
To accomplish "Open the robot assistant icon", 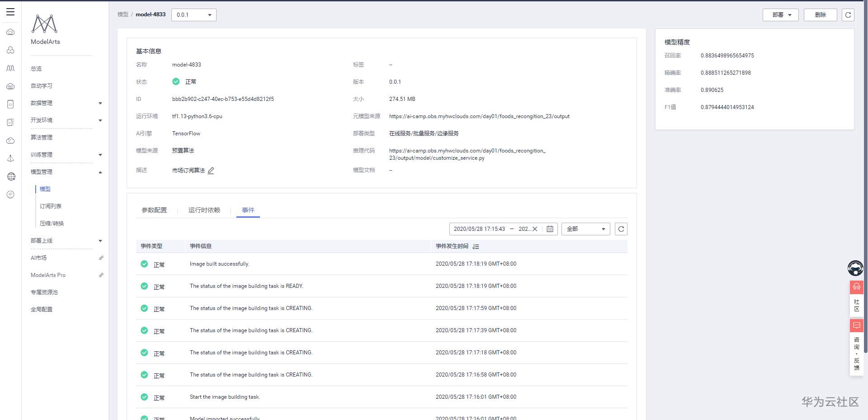I will pyautogui.click(x=855, y=268).
